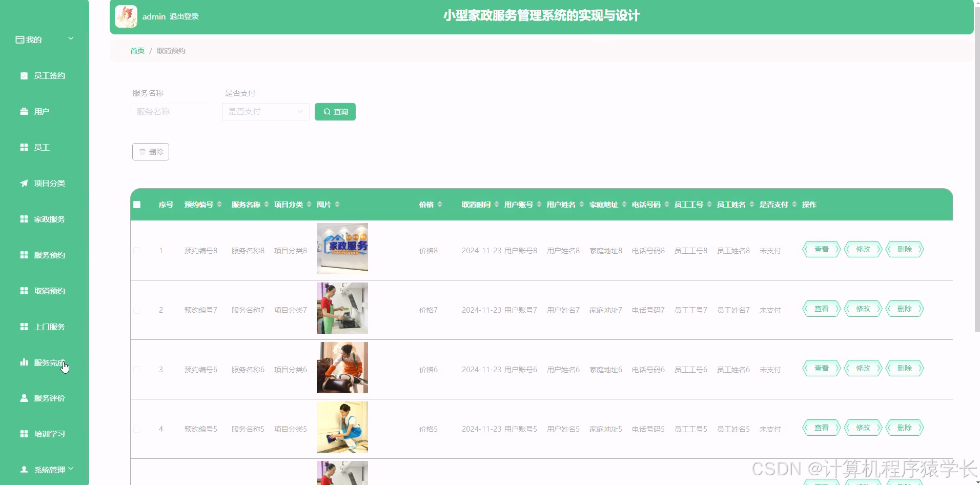The image size is (980, 485).
Task: Click the paper plane icon beside 项目分类
Action: pos(24,183)
